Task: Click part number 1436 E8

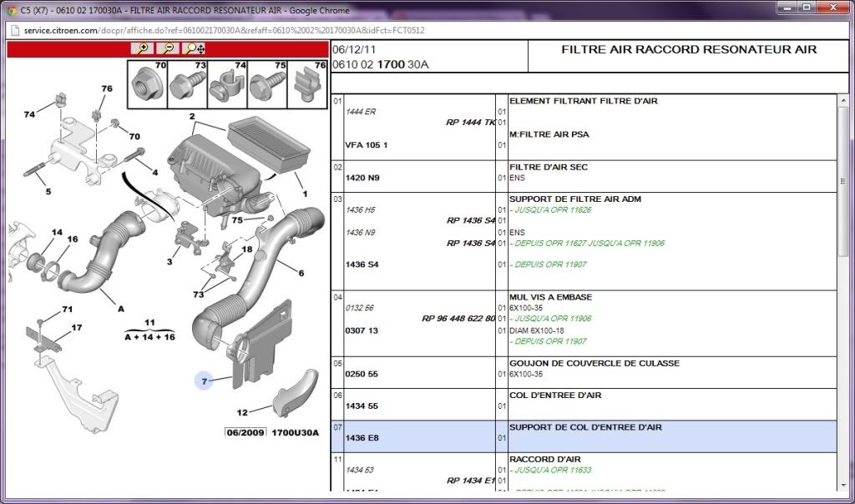Action: point(362,438)
